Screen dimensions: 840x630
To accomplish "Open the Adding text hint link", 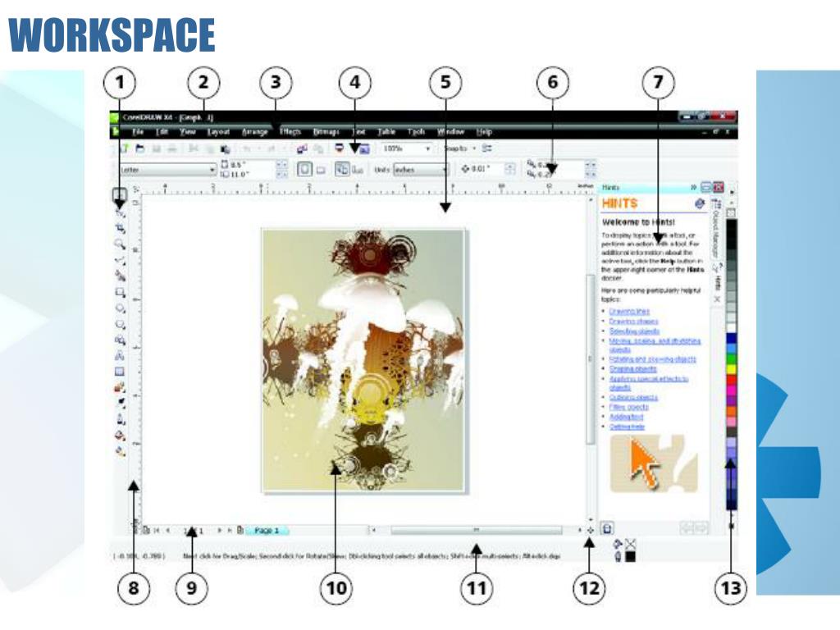I will (626, 417).
